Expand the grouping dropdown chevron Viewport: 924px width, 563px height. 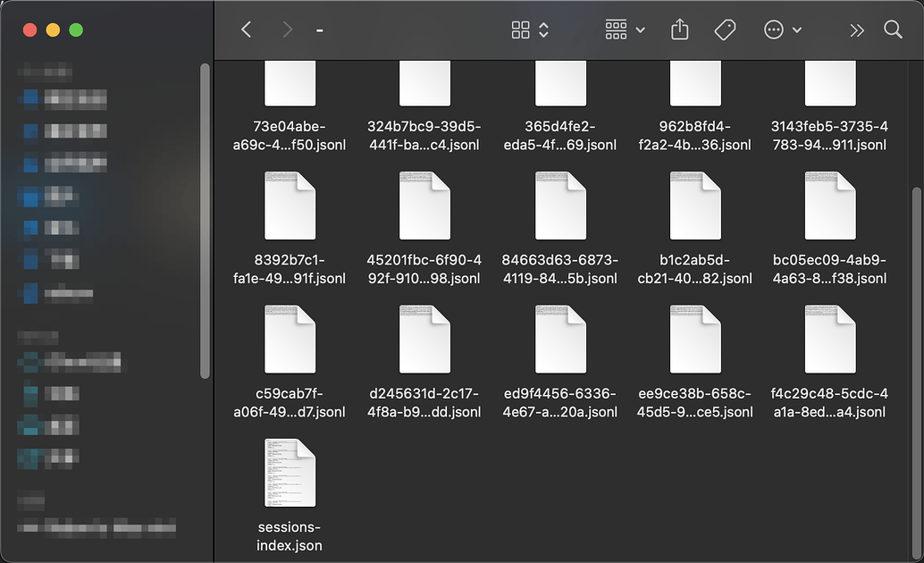pyautogui.click(x=641, y=30)
